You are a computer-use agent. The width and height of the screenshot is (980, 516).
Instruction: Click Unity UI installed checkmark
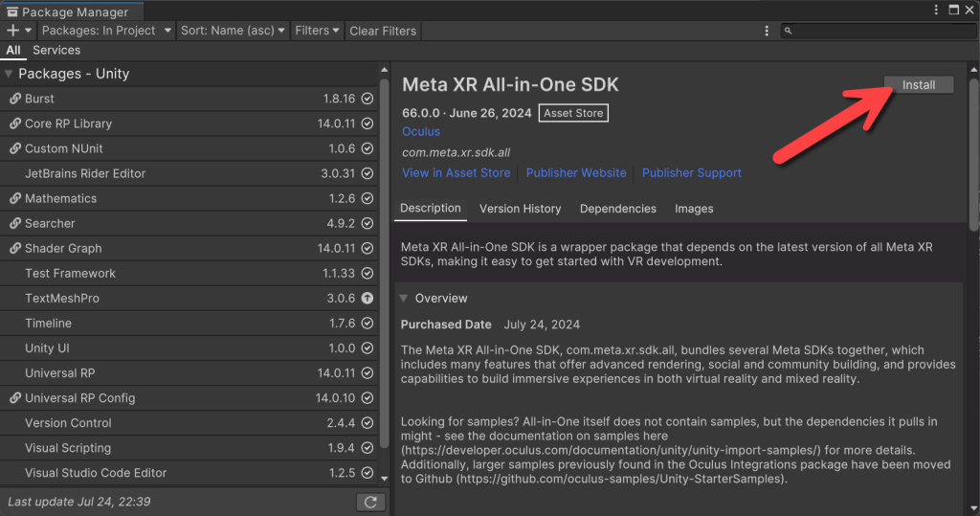point(367,348)
